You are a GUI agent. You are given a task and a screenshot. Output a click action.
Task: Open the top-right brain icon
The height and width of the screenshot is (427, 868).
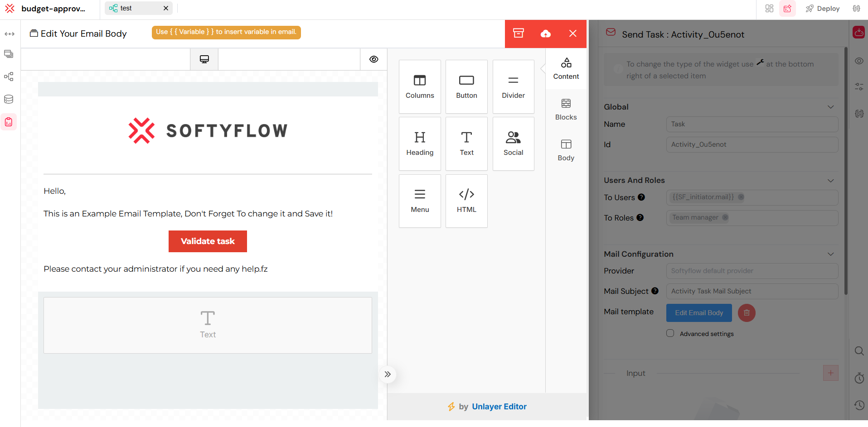point(856,9)
